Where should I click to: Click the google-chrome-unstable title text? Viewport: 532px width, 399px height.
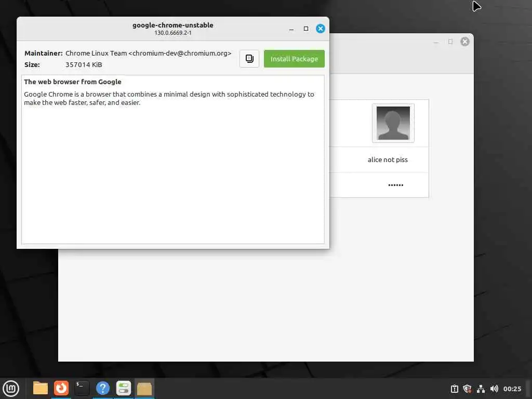click(173, 25)
